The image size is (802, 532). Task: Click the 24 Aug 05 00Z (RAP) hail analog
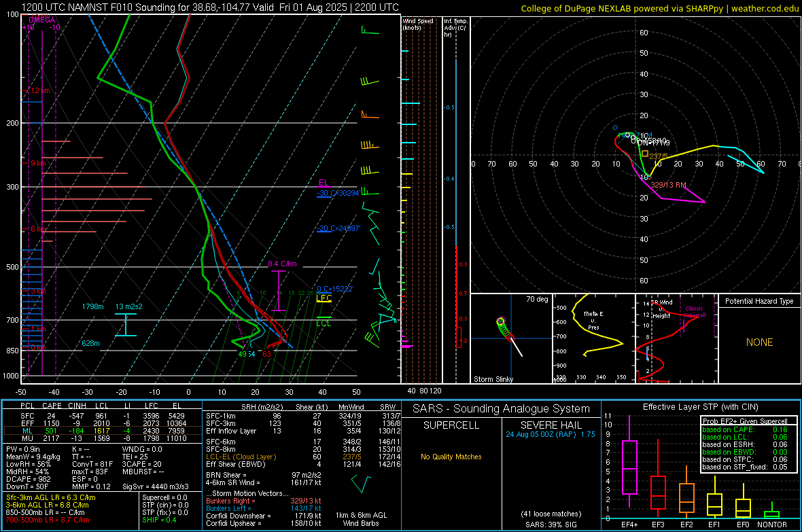[x=551, y=434]
